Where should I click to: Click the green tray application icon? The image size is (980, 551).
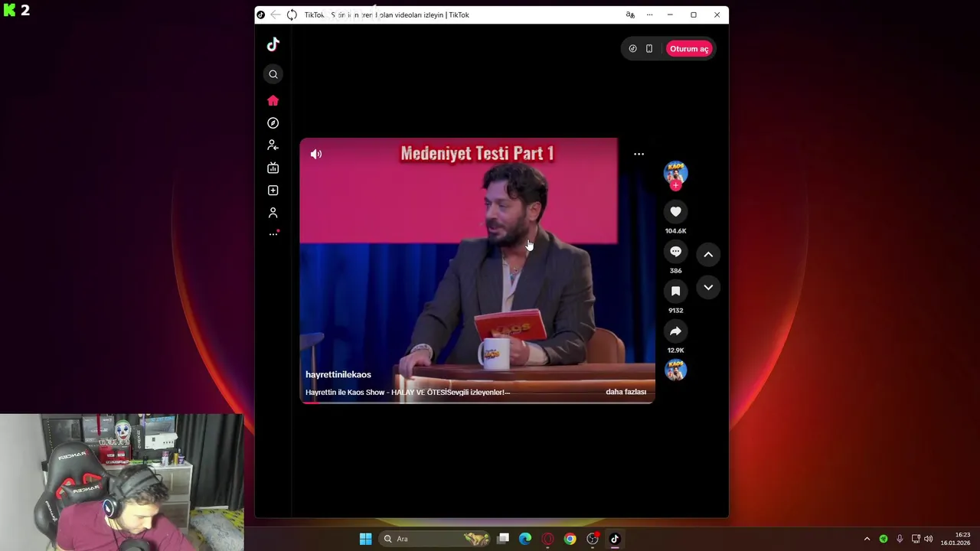[884, 539]
